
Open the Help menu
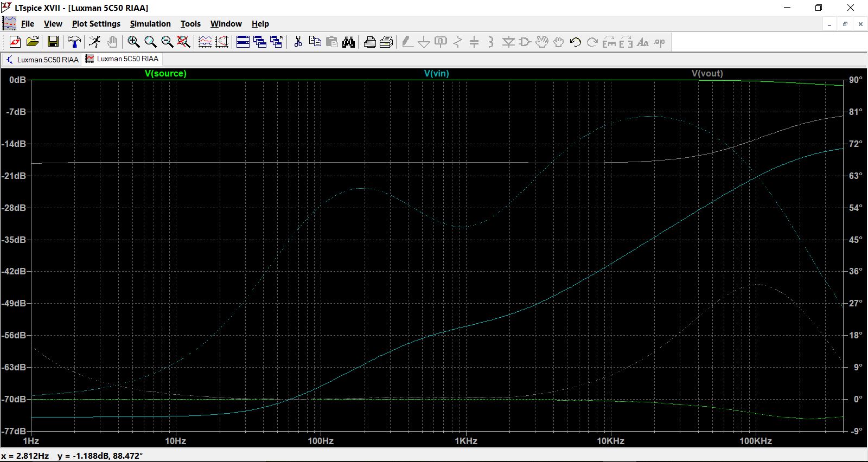click(x=260, y=24)
